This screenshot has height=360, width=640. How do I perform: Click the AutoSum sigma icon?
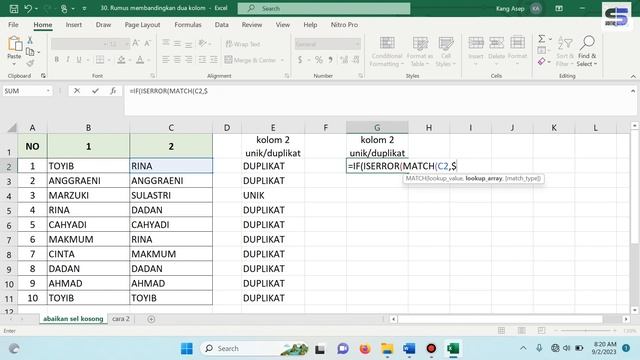click(x=542, y=39)
